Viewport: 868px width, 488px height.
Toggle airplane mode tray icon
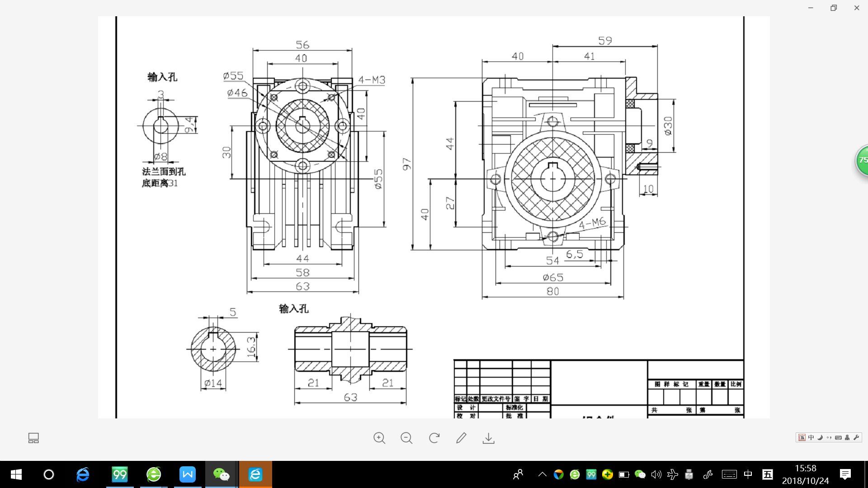(x=672, y=474)
